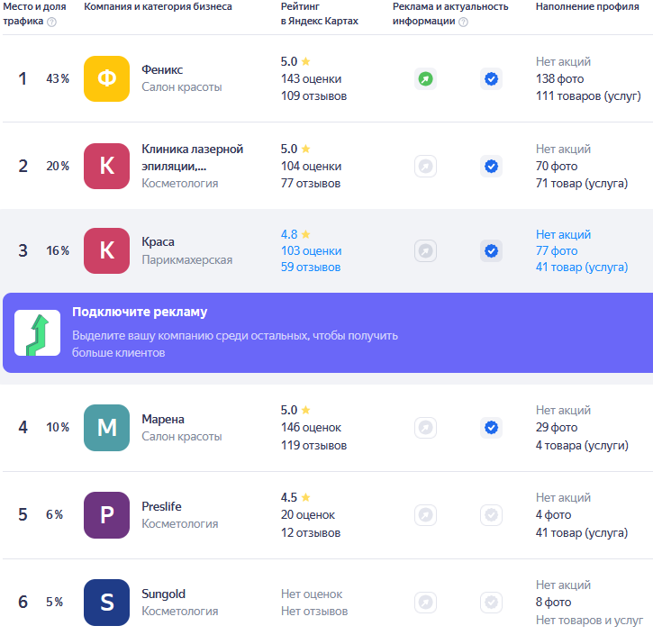
Task: Click the '20 %' traffic share value
Action: (x=58, y=167)
